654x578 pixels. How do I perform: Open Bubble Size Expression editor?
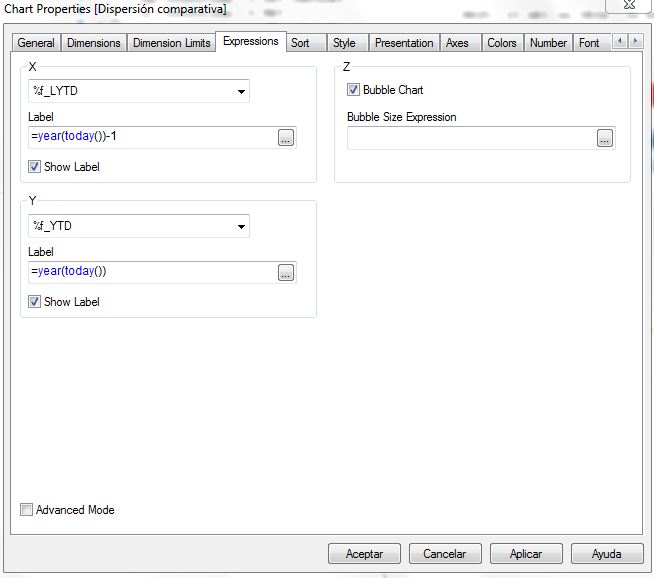(x=604, y=139)
